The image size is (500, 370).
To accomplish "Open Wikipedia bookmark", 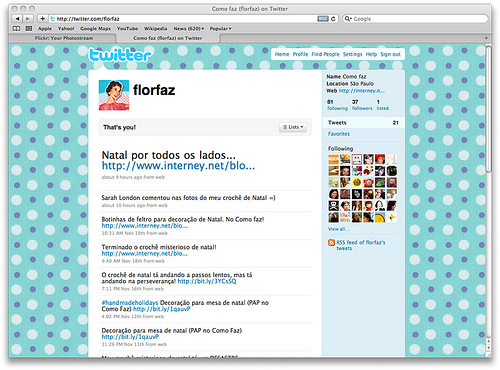I will pos(155,29).
